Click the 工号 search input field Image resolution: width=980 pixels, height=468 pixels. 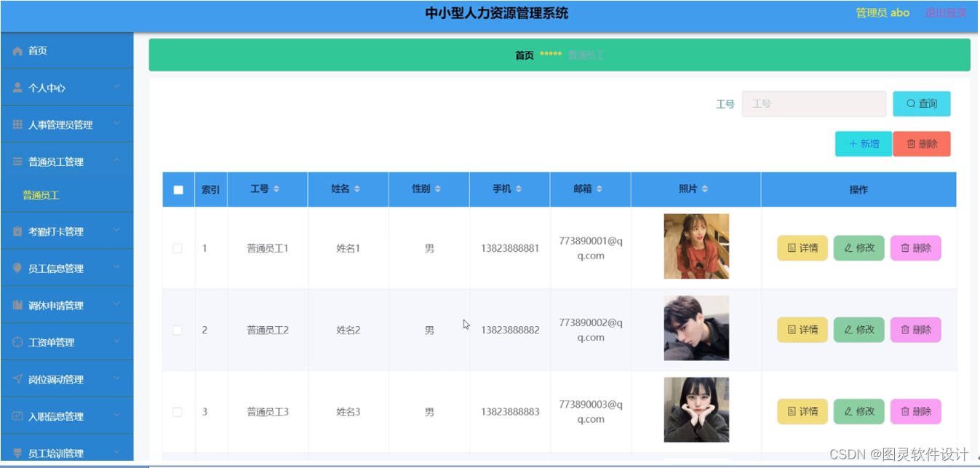click(814, 104)
